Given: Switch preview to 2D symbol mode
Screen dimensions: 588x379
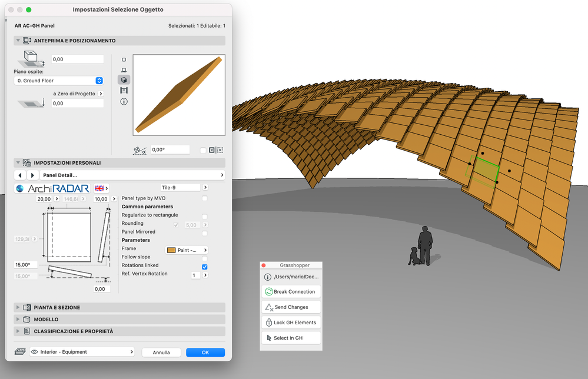Looking at the screenshot, I should (x=124, y=59).
